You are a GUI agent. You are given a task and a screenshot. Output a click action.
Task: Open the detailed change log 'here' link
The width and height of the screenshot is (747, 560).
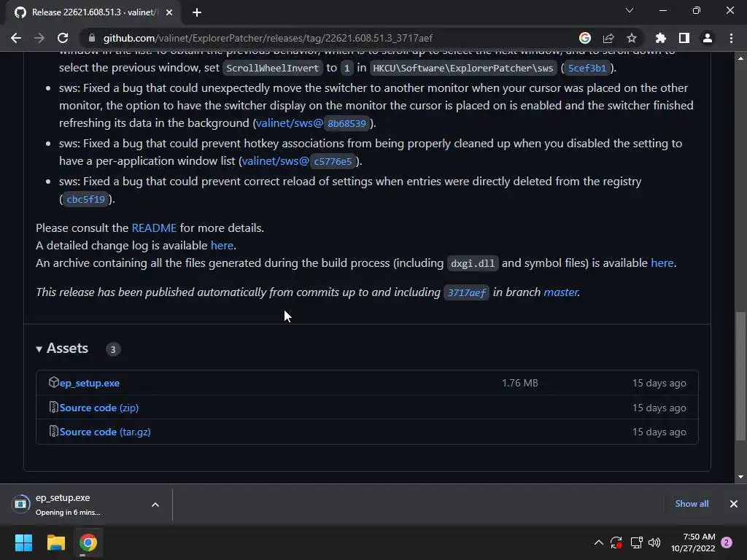click(x=222, y=246)
